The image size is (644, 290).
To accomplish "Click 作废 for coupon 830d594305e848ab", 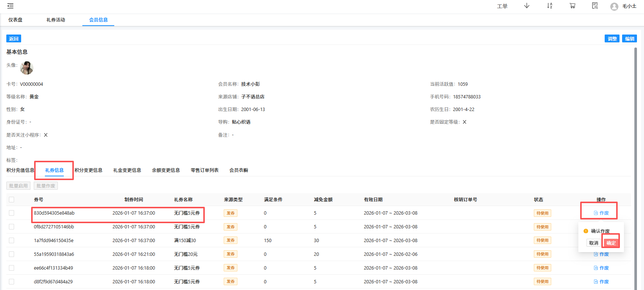I will click(x=601, y=213).
